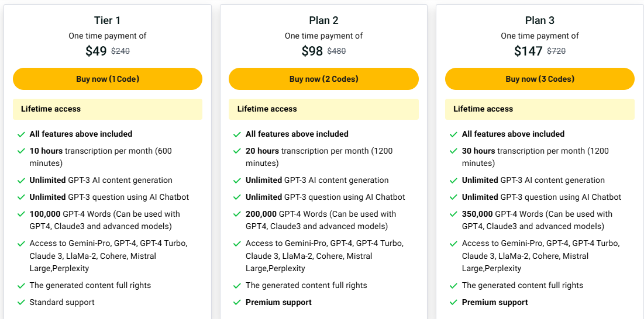
Task: Click the checkmark next to 10 hours transcription
Action: click(21, 151)
